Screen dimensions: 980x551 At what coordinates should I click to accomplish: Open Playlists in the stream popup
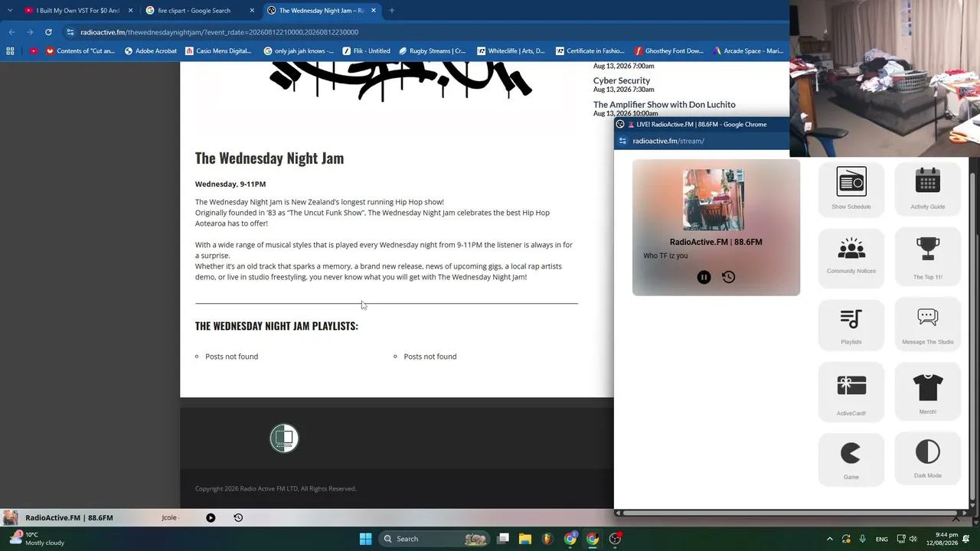[x=851, y=325]
